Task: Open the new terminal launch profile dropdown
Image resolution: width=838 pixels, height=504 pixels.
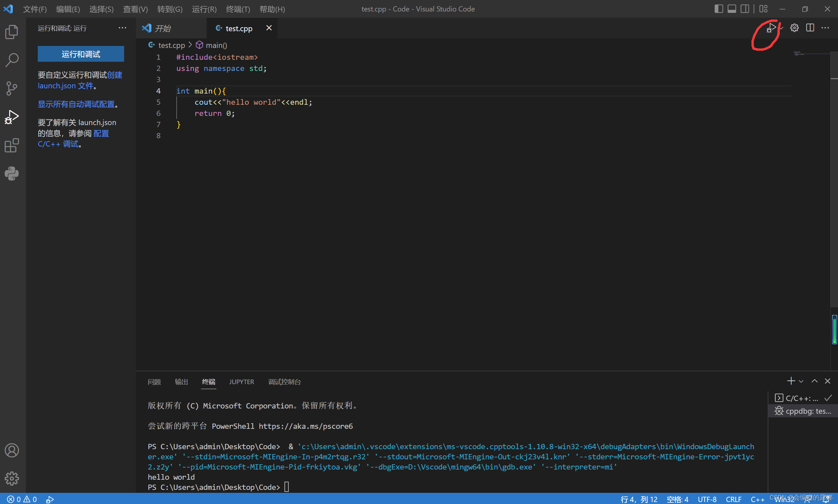Action: [801, 382]
